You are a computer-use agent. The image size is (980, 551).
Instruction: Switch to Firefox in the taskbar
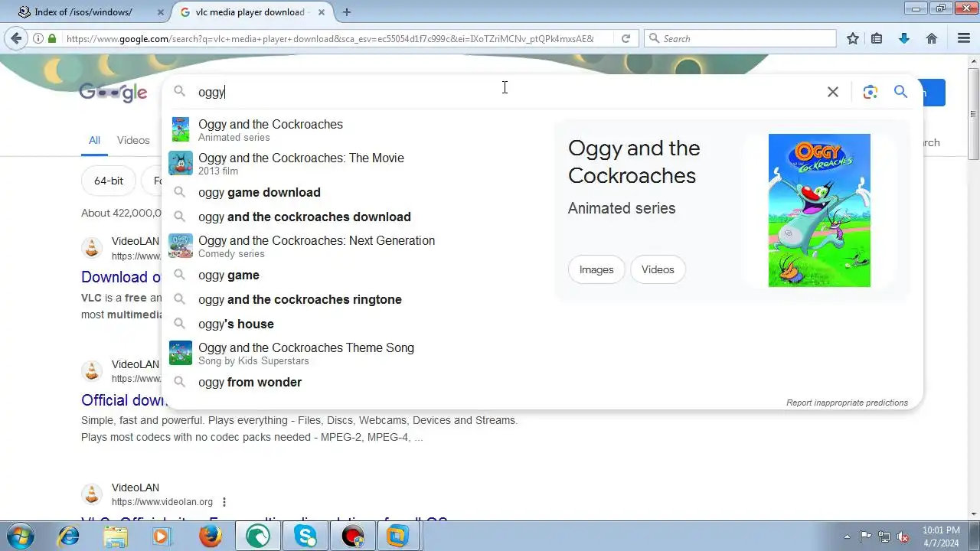point(211,536)
